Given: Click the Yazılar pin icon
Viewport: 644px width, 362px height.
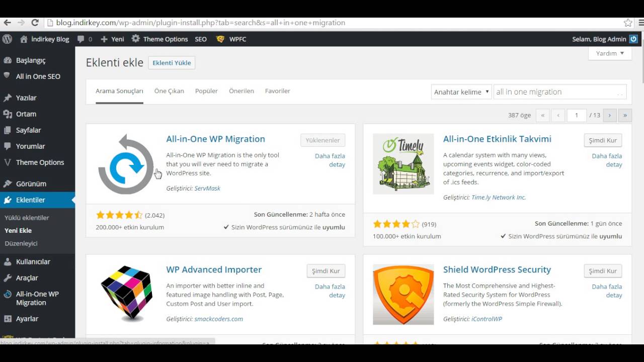Looking at the screenshot, I should (8, 98).
